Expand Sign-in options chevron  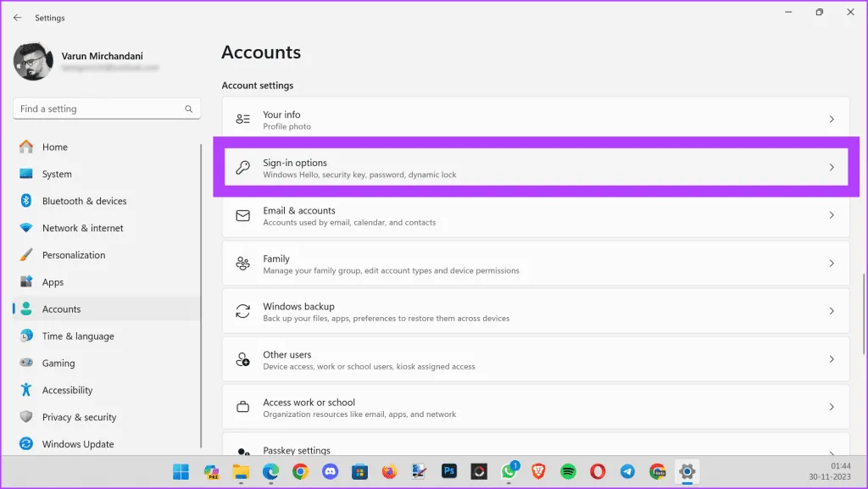pyautogui.click(x=832, y=168)
